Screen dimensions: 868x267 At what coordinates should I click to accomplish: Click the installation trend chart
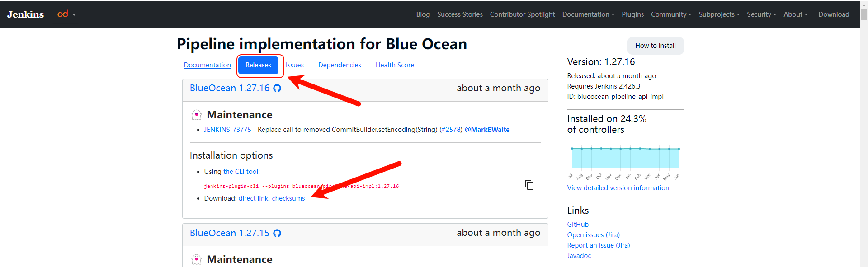coord(625,158)
